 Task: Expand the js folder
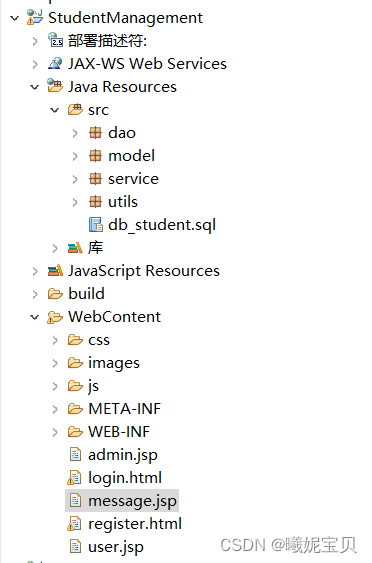click(55, 386)
